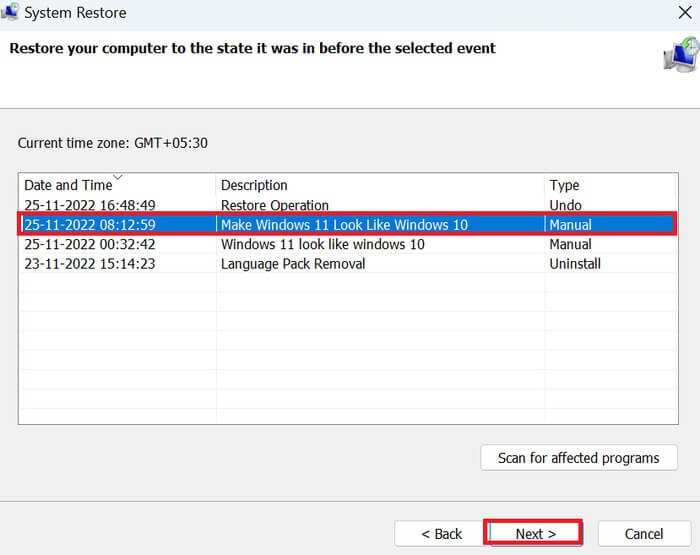Select Make Windows 11 Look Like Windows 10
Viewport: 700px width, 555px height.
(344, 225)
